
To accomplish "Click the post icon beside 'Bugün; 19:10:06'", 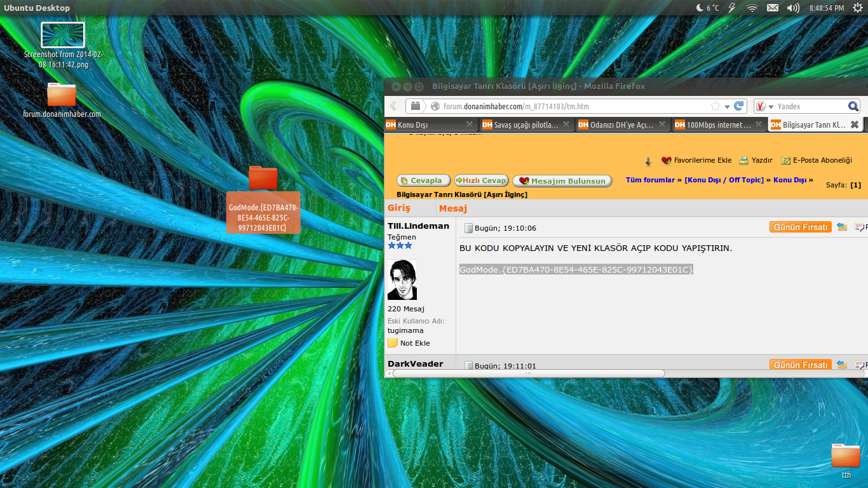I will 468,228.
